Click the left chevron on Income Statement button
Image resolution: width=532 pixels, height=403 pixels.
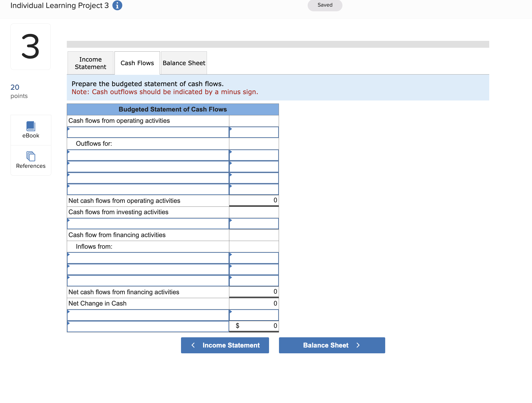click(193, 345)
